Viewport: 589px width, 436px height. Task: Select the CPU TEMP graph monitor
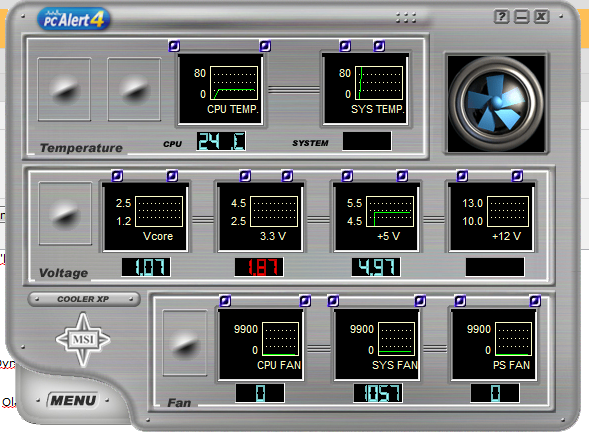pos(220,89)
